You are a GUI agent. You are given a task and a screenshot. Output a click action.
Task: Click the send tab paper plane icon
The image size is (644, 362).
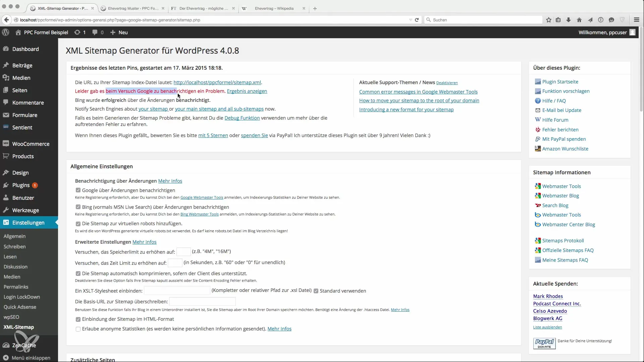590,20
